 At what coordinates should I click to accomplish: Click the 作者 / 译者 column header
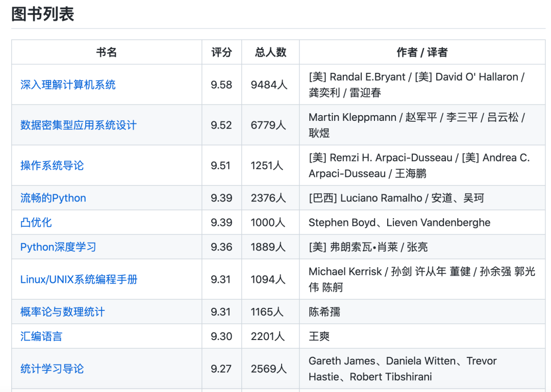click(x=422, y=53)
